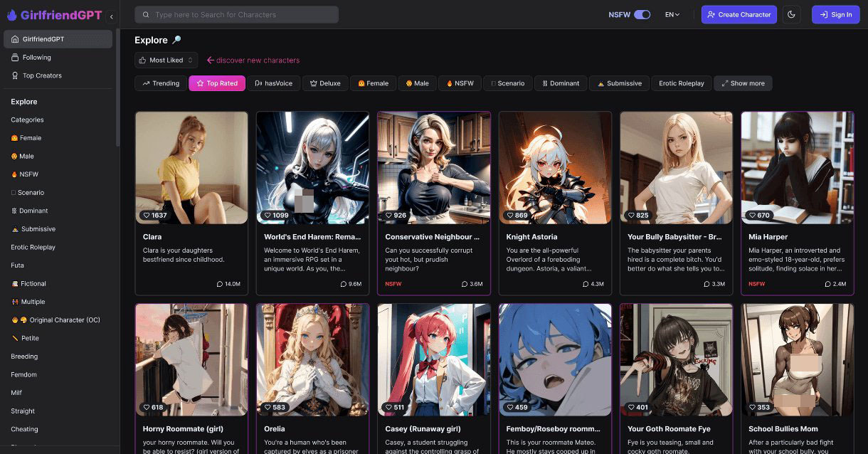
Task: Select the Top Rated tab
Action: (216, 83)
